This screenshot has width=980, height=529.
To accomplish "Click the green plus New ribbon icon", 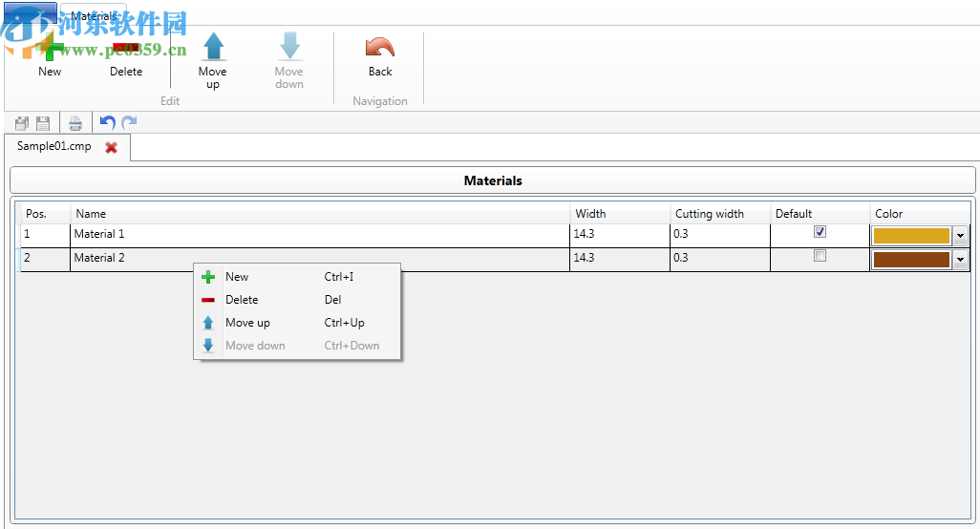I will (x=50, y=50).
